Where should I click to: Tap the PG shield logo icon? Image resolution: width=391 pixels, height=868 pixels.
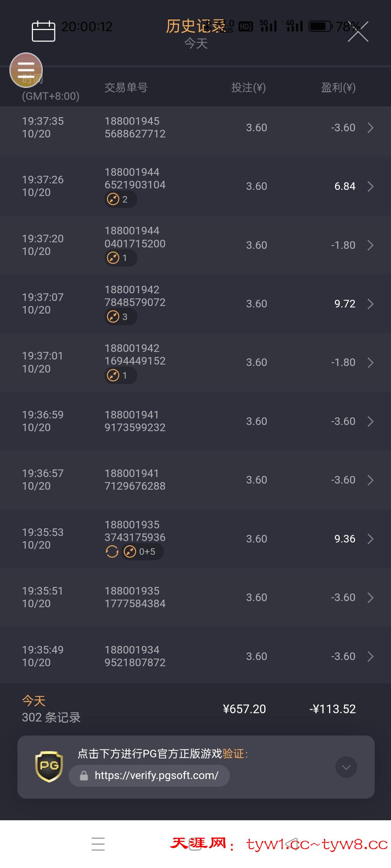(49, 766)
